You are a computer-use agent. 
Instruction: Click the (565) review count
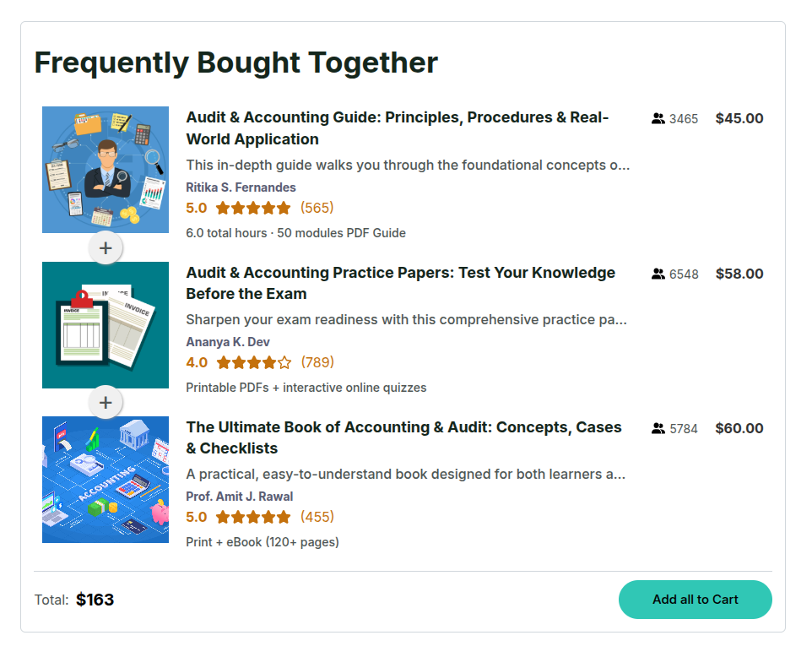[x=317, y=208]
